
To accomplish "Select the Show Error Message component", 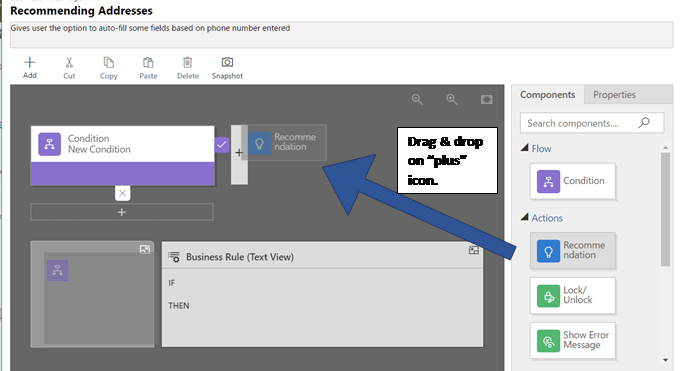I will pos(572,340).
